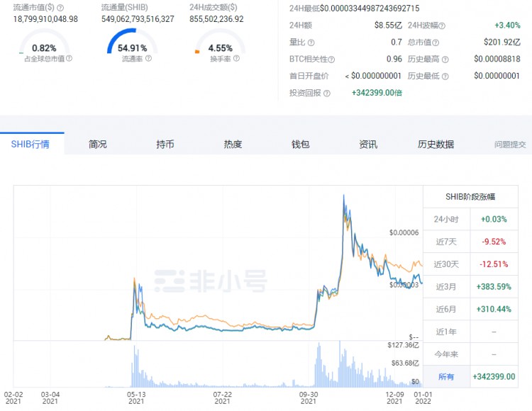The width and height of the screenshot is (532, 411).
Task: Click the 18,799,910,048.98 market cap value
Action: click(45, 19)
